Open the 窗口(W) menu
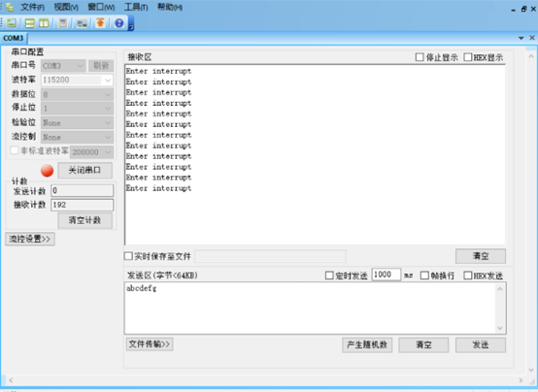538x392 pixels. 101,7
